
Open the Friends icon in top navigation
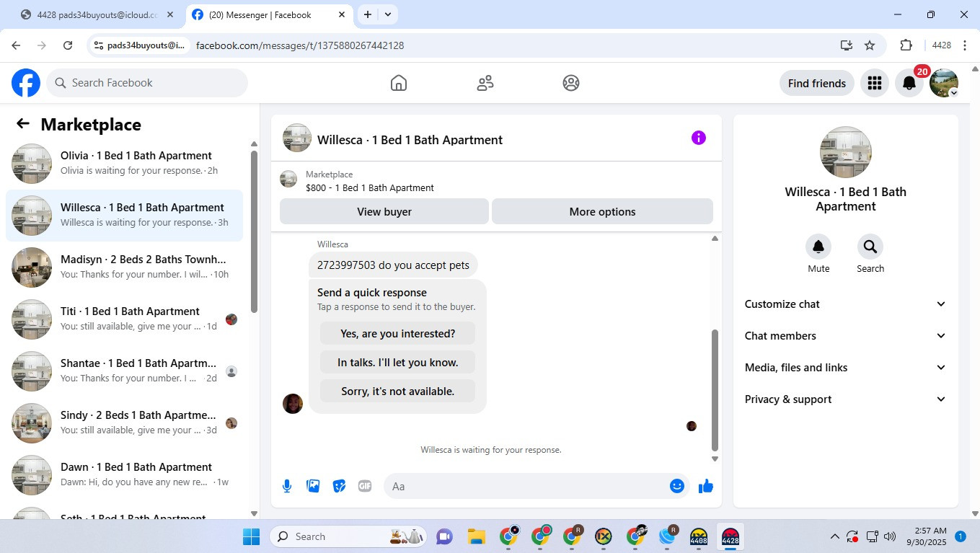pos(485,83)
